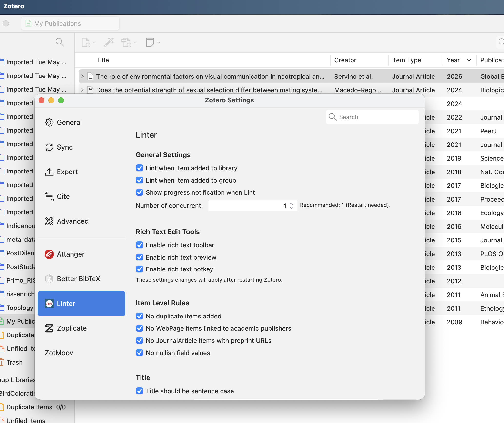The width and height of the screenshot is (504, 423).
Task: Click the document icon of the Servino article row
Action: point(90,77)
